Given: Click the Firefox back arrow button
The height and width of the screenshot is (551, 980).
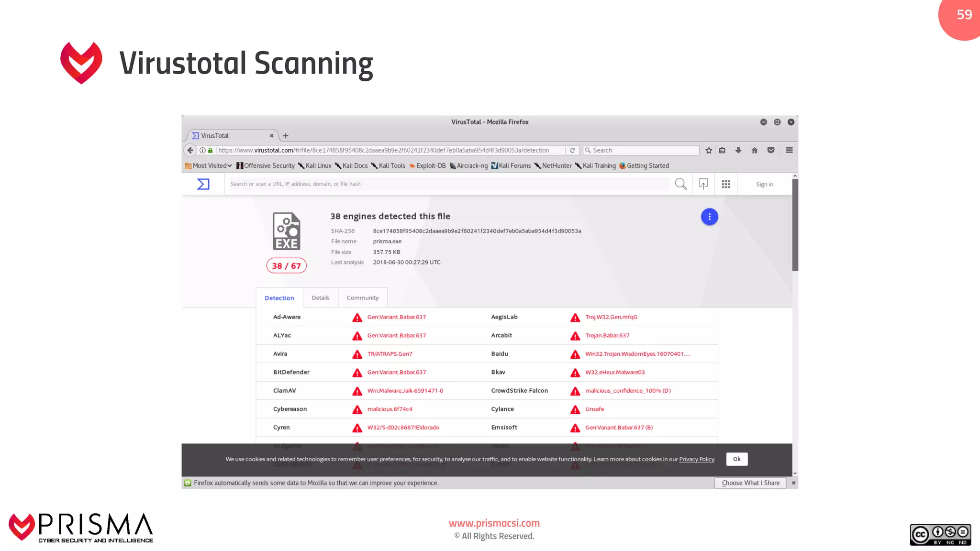Looking at the screenshot, I should 190,150.
